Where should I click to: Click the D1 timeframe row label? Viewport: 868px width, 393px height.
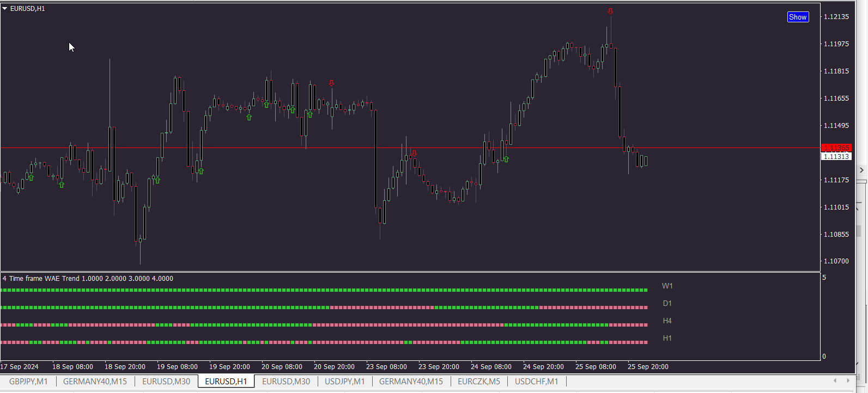pyautogui.click(x=667, y=303)
